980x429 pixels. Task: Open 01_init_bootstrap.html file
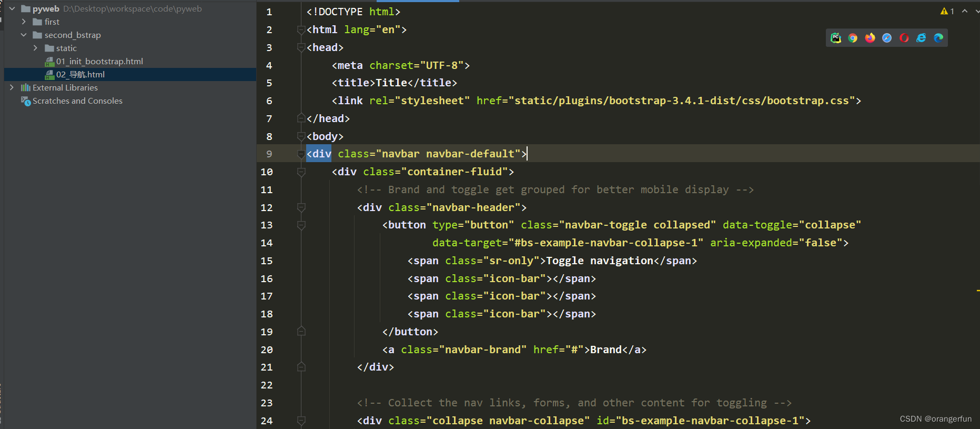coord(99,61)
